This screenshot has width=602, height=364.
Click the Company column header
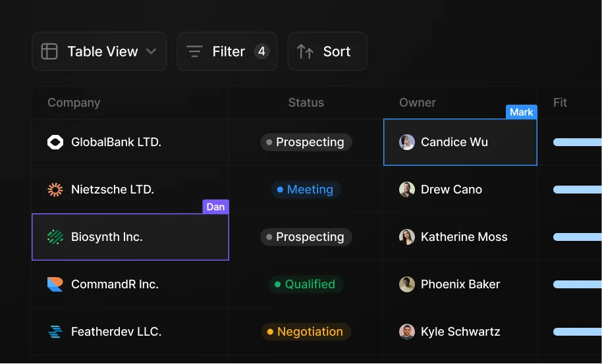pos(74,103)
